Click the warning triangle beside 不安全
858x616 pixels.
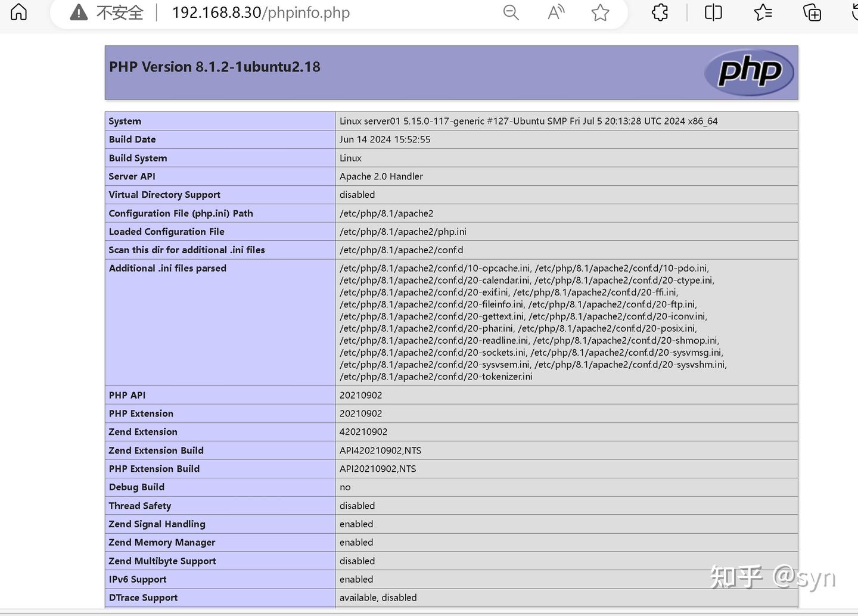(77, 12)
